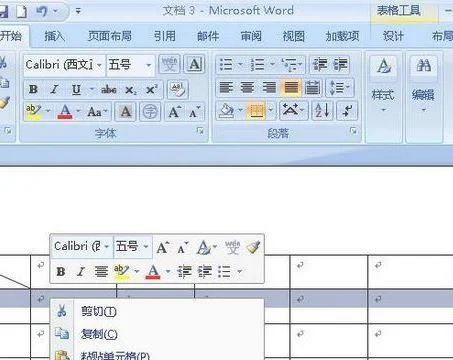This screenshot has height=360, width=453.
Task: Click 剪切(T) in the context menu
Action: (x=99, y=311)
